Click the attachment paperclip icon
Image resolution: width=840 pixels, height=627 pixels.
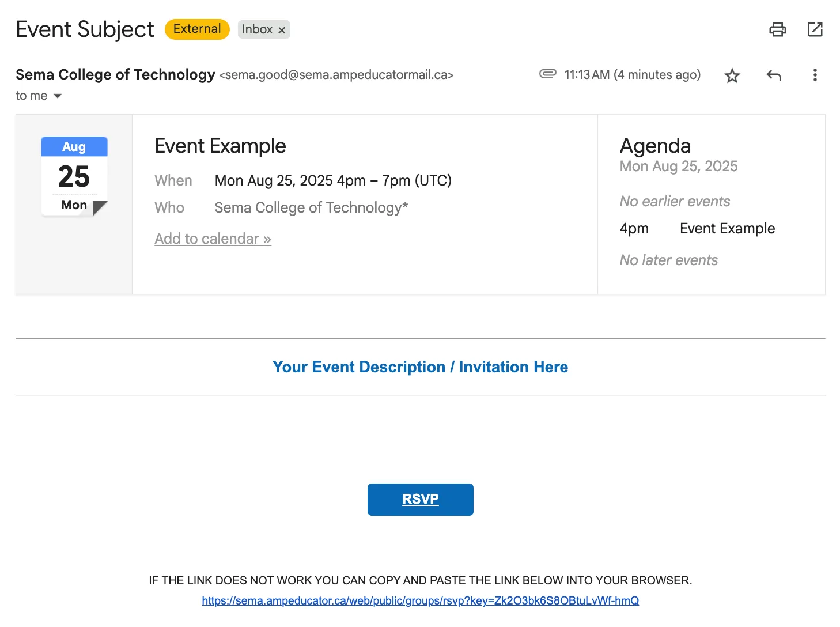coord(547,74)
